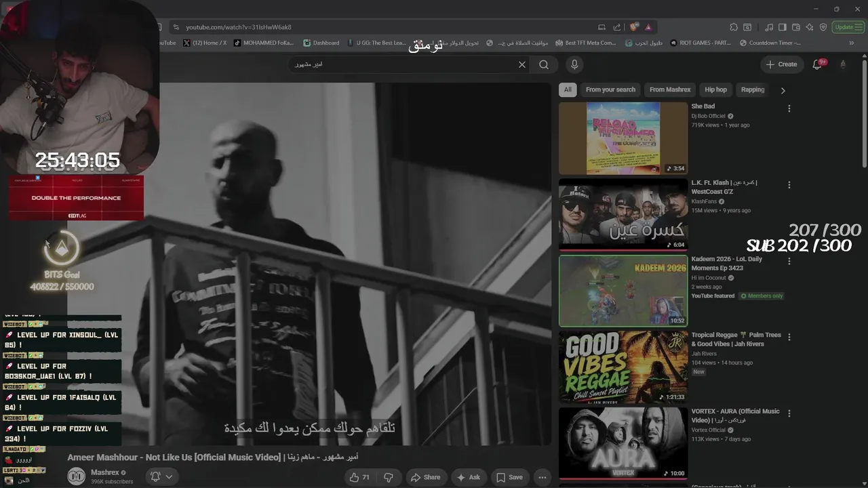The image size is (868, 488).
Task: Start voice search with the microphone icon
Action: click(x=574, y=64)
